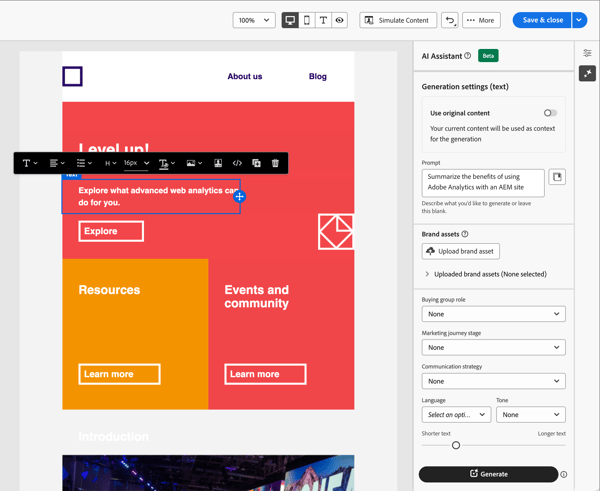Viewport: 600px width, 491px height.
Task: Open the More menu
Action: 481,20
